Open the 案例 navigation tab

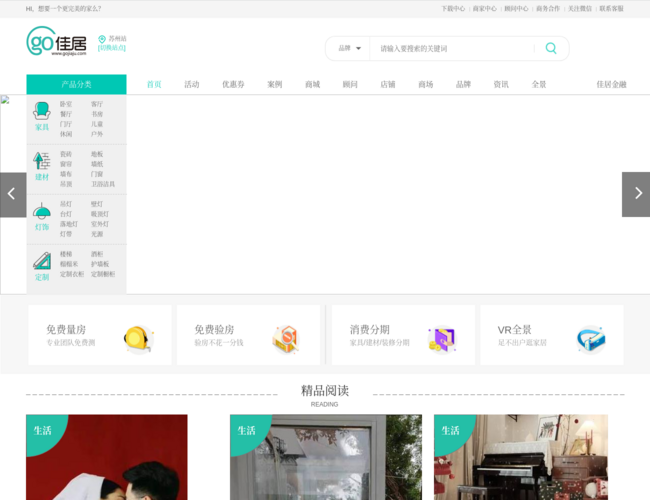274,85
